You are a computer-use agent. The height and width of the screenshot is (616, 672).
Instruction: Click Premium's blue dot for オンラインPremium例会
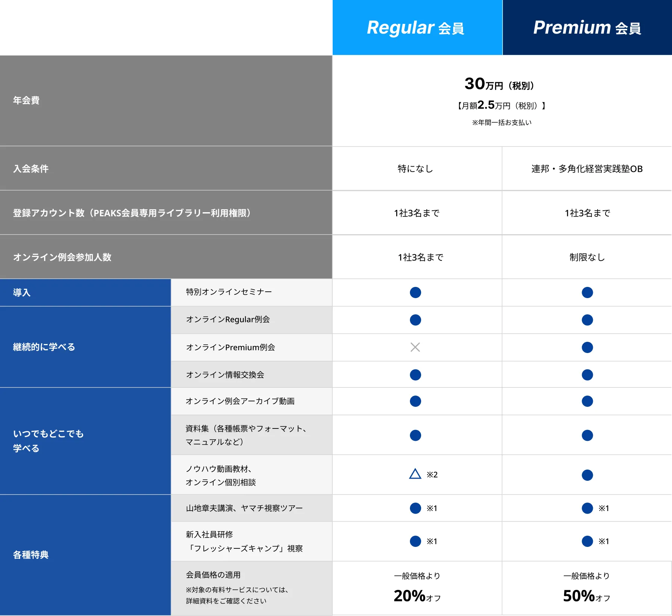[x=587, y=347]
